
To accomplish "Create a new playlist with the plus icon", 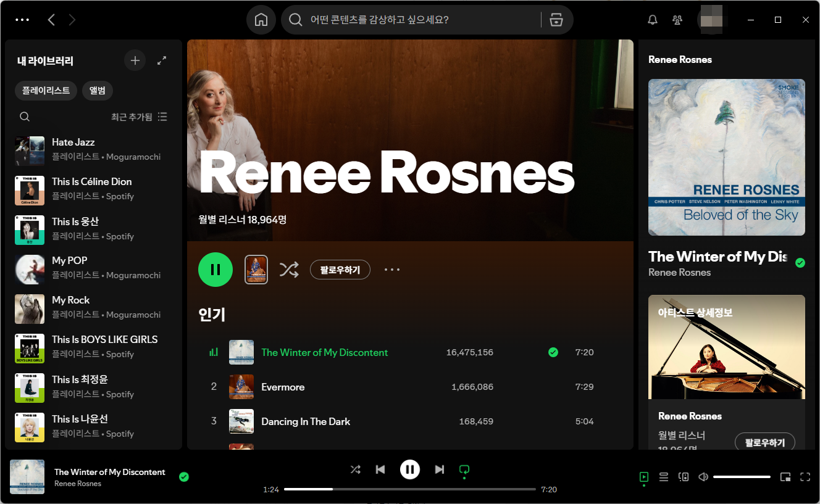I will click(135, 60).
